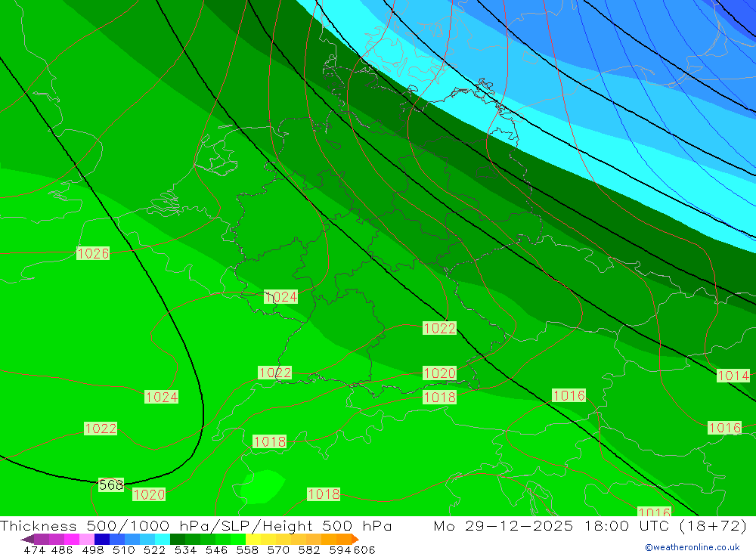Screen dimensions: 756x554
Task: Click the legend value 558
Action: (x=247, y=549)
